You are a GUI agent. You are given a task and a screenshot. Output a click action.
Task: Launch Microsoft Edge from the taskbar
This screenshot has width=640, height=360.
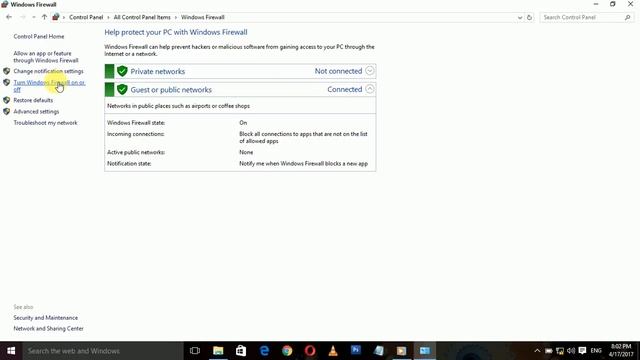[x=264, y=351]
